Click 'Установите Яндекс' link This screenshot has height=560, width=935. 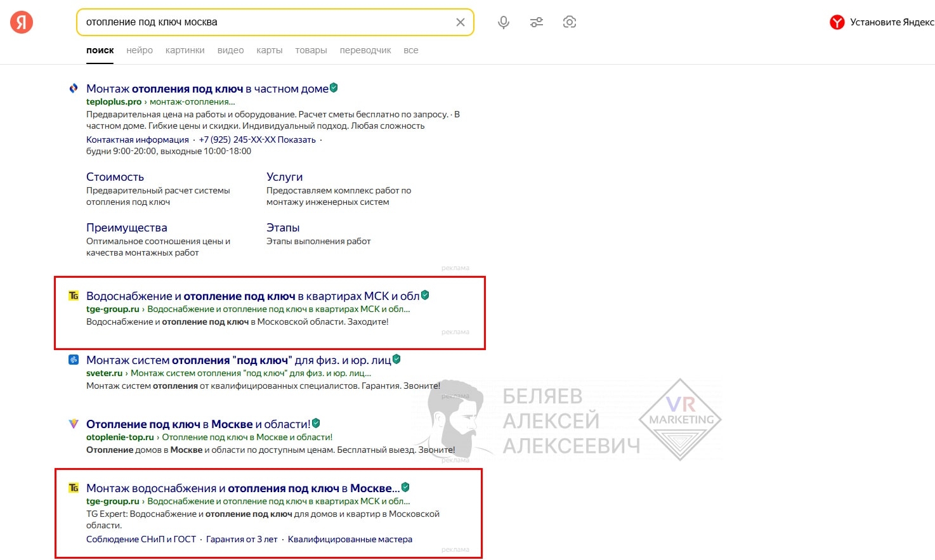pyautogui.click(x=892, y=22)
